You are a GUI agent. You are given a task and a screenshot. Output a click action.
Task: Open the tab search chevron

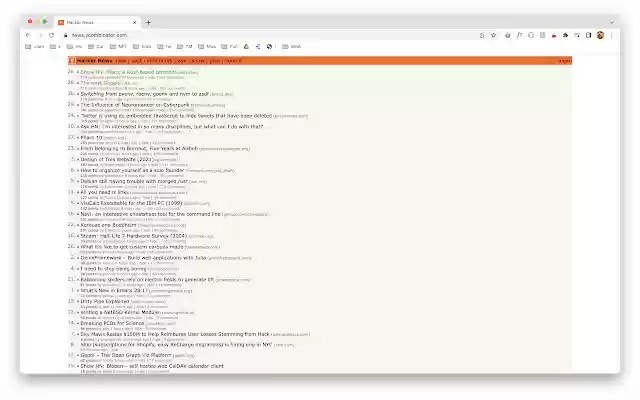(x=611, y=22)
